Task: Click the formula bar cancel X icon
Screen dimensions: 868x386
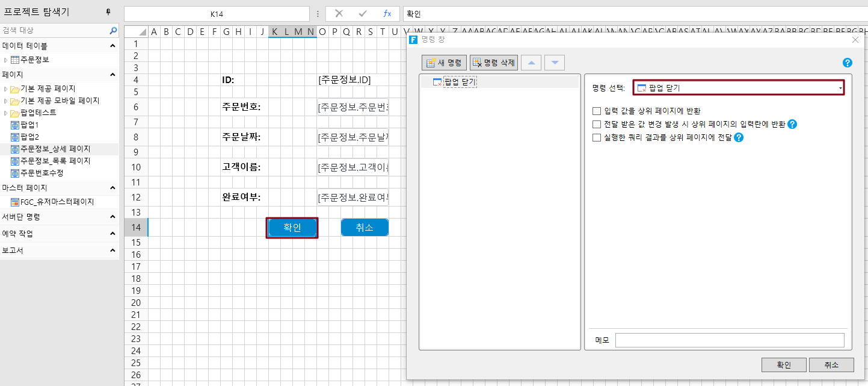Action: point(339,13)
